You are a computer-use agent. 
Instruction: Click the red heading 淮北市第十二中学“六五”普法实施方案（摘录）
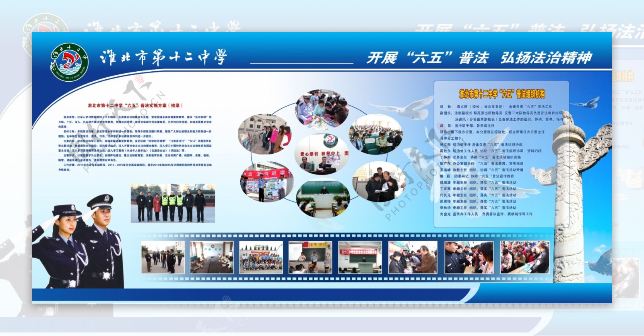click(135, 105)
